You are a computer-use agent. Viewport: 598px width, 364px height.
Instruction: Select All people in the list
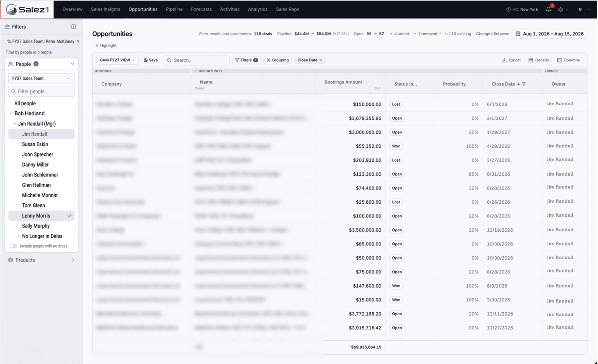[x=25, y=103]
